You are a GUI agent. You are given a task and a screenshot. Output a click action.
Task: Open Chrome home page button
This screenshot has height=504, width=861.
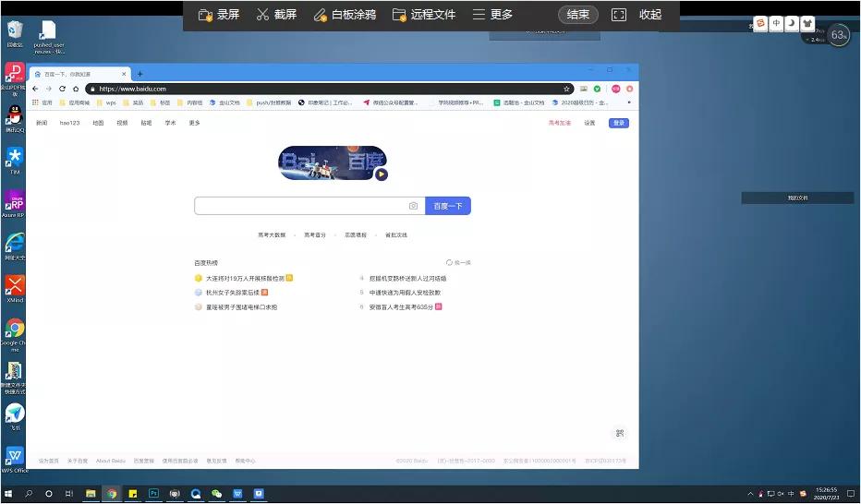(76, 89)
